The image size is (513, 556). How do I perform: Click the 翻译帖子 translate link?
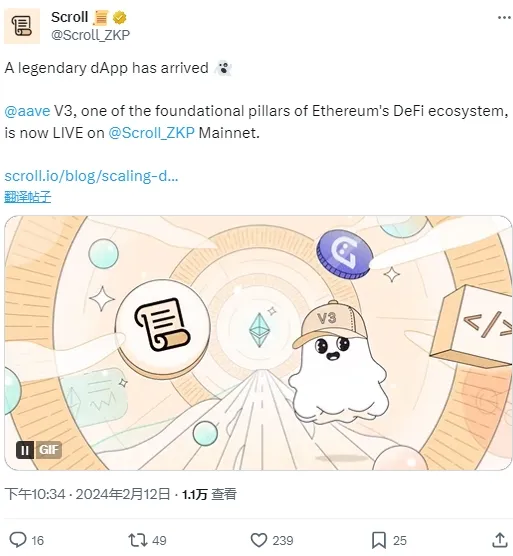28,197
